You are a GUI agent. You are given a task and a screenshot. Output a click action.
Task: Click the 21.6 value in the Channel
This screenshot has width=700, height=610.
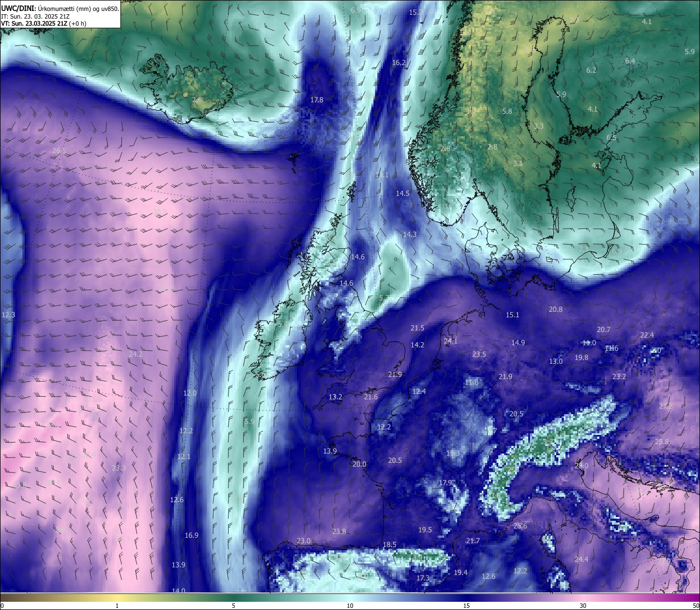[371, 397]
